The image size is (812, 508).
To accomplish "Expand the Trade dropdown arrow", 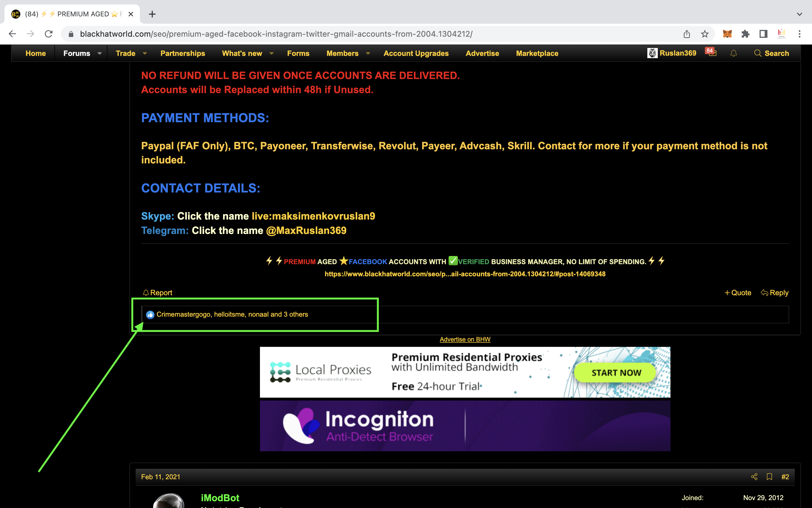I will (x=145, y=53).
